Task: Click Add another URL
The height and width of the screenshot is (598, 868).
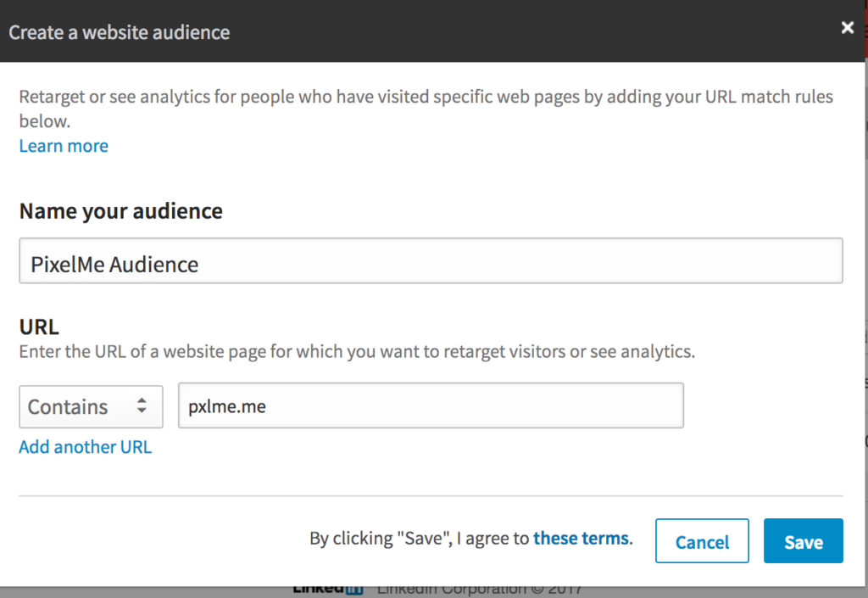Action: pyautogui.click(x=85, y=447)
